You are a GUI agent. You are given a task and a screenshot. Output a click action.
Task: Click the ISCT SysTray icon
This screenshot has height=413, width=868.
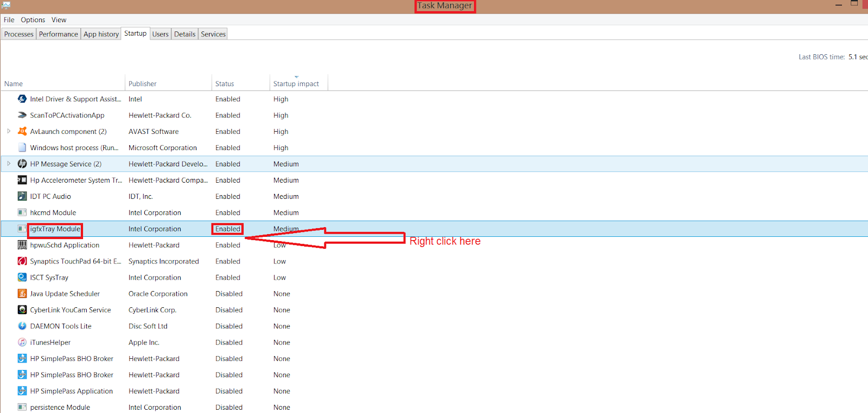[22, 277]
